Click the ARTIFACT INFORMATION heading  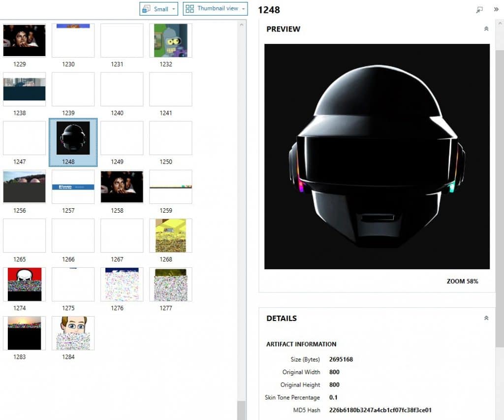coord(301,344)
